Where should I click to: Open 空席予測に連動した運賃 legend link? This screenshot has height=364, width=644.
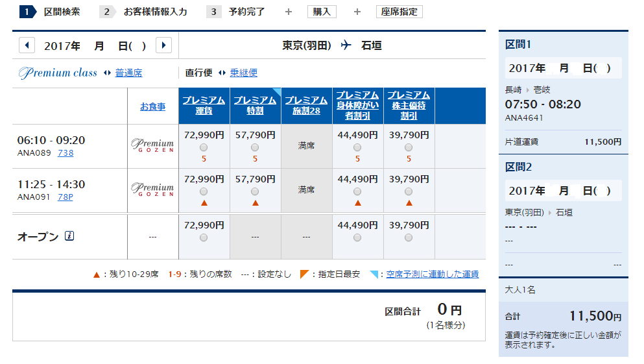pos(432,274)
